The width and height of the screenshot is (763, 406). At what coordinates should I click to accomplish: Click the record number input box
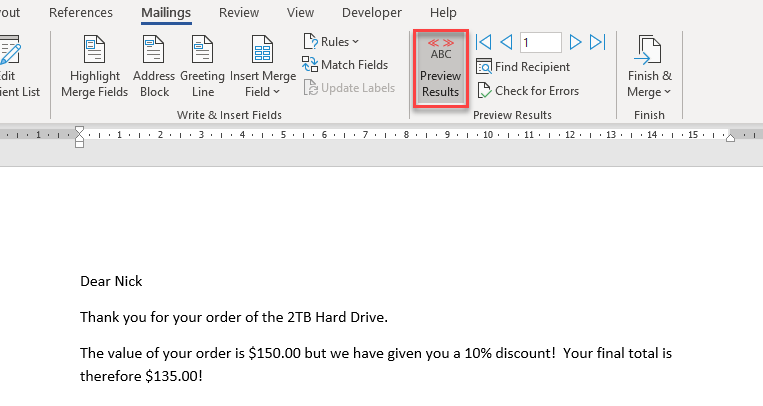tap(540, 42)
